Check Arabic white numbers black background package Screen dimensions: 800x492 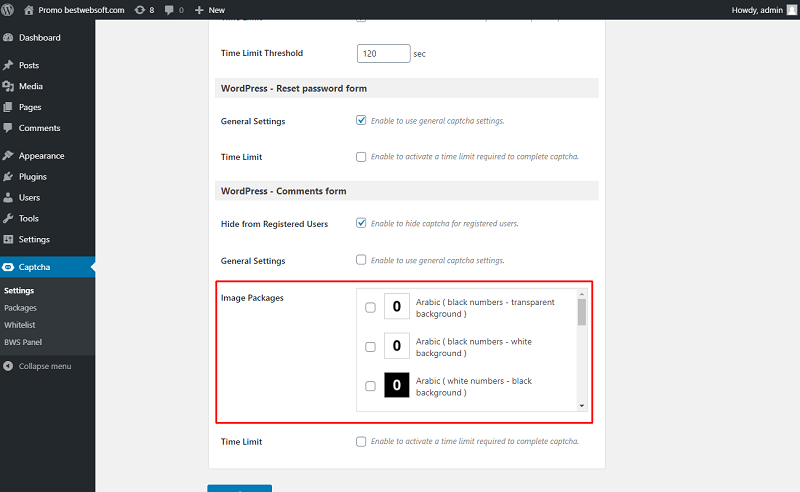(x=370, y=386)
